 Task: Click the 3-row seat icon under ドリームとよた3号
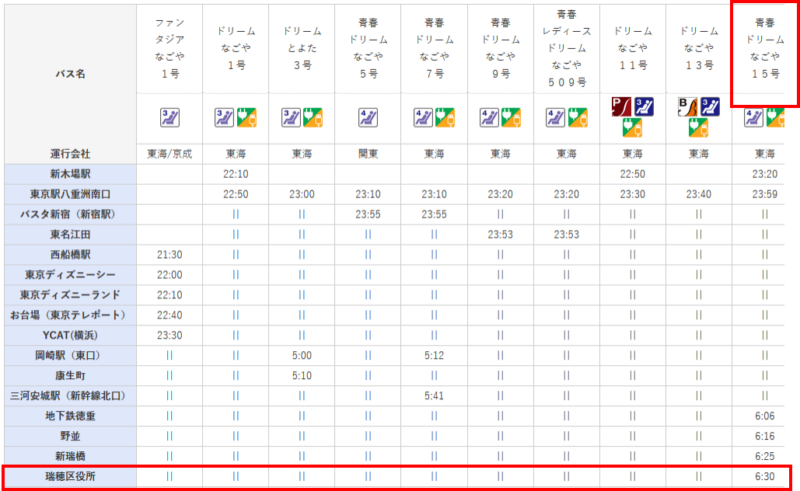point(291,117)
